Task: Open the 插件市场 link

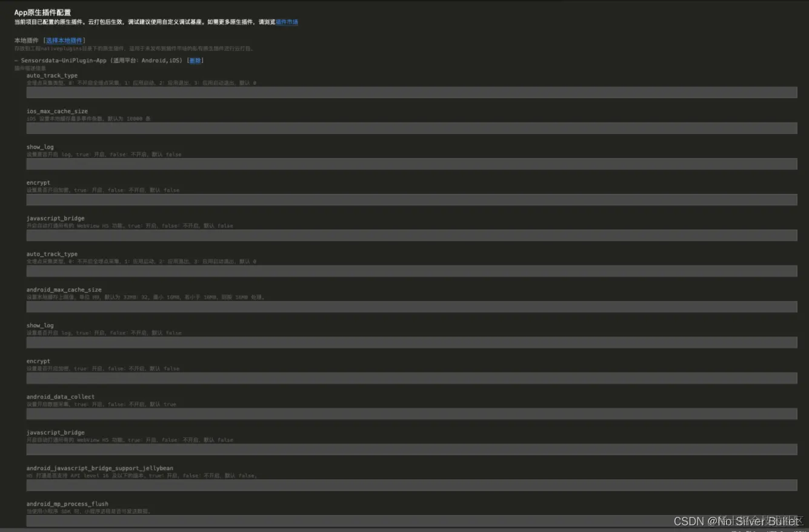Action: pyautogui.click(x=287, y=22)
